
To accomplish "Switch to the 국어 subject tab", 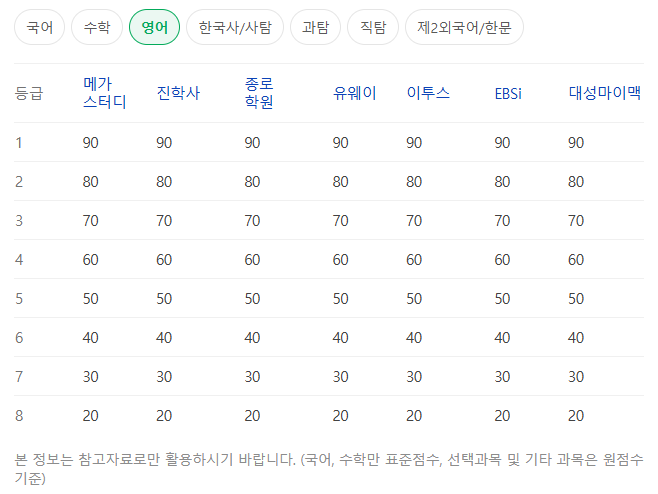I will (39, 27).
